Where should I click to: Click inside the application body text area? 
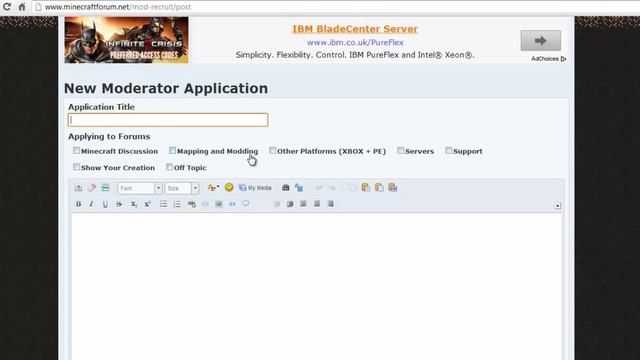tap(317, 287)
